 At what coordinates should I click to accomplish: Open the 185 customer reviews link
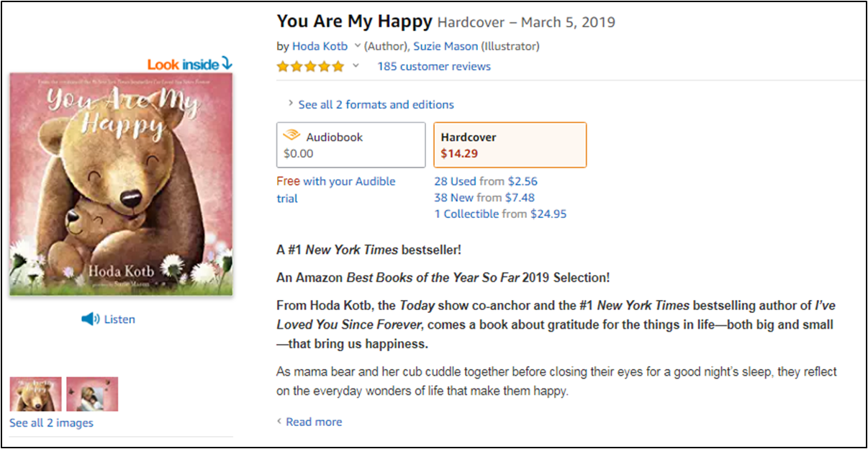(433, 66)
